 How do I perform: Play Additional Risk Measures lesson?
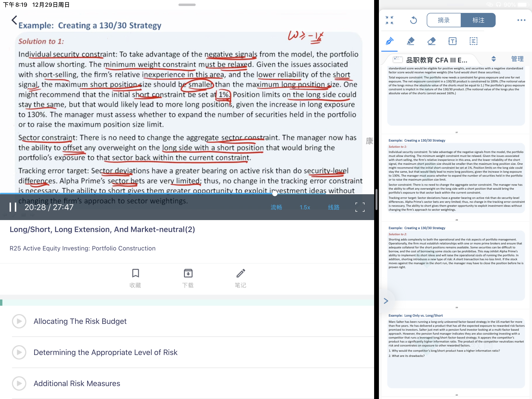pos(19,383)
